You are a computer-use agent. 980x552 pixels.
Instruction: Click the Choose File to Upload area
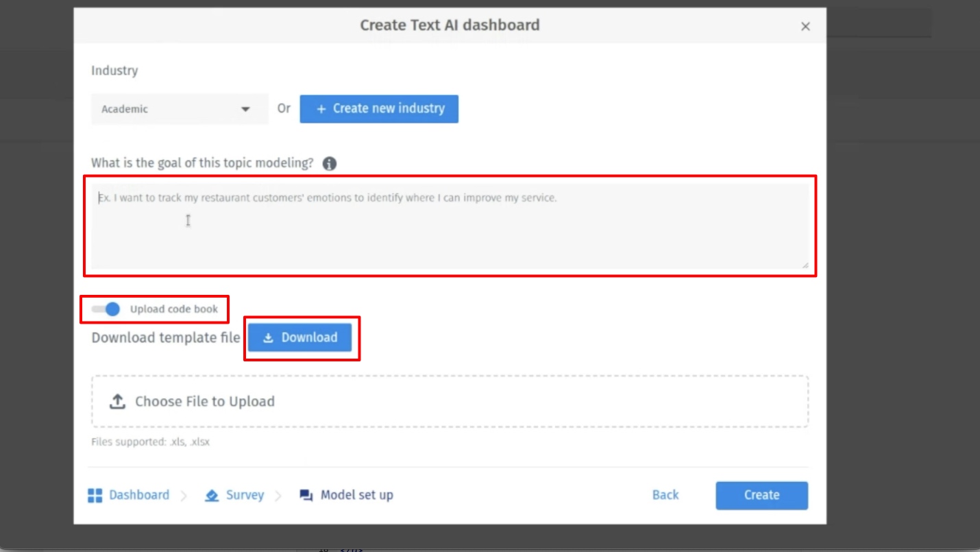point(450,402)
